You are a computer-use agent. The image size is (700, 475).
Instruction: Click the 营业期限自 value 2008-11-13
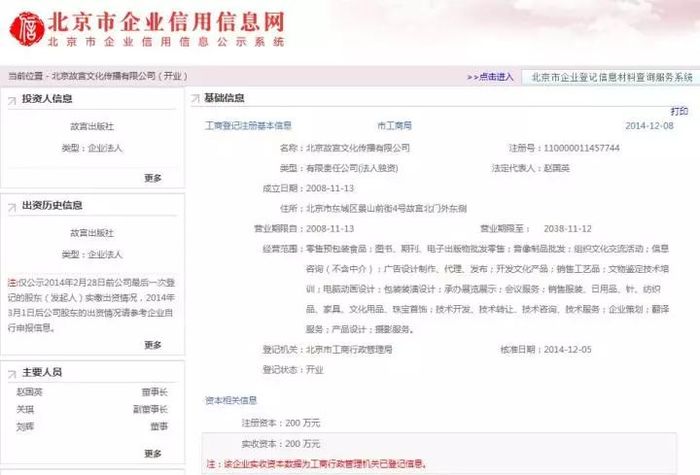pos(330,229)
